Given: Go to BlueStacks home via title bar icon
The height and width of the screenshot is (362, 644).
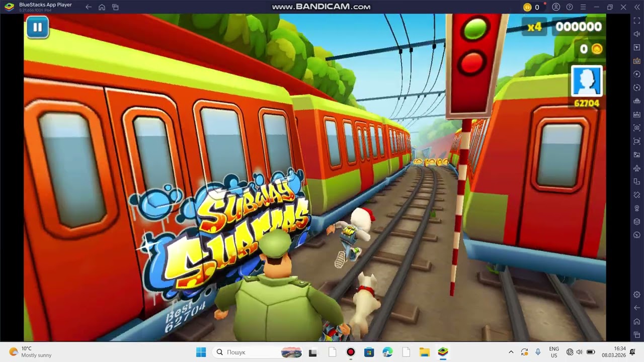Looking at the screenshot, I should click(x=102, y=7).
